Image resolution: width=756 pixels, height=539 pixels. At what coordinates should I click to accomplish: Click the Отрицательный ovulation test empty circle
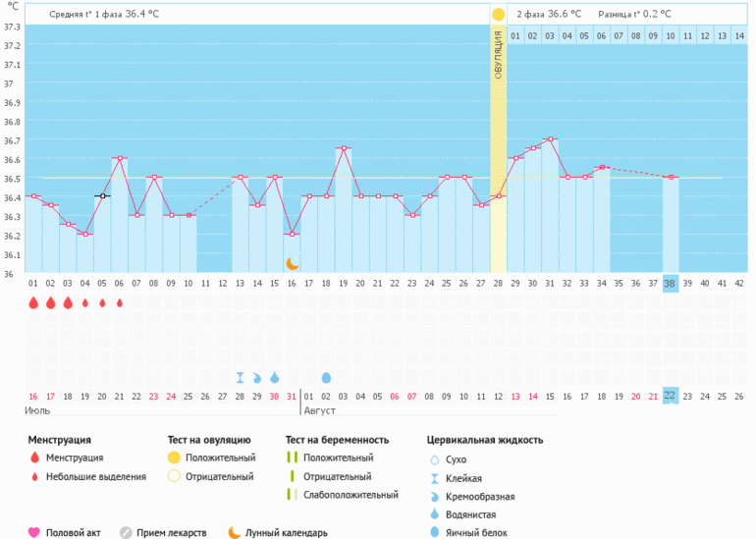tap(174, 476)
